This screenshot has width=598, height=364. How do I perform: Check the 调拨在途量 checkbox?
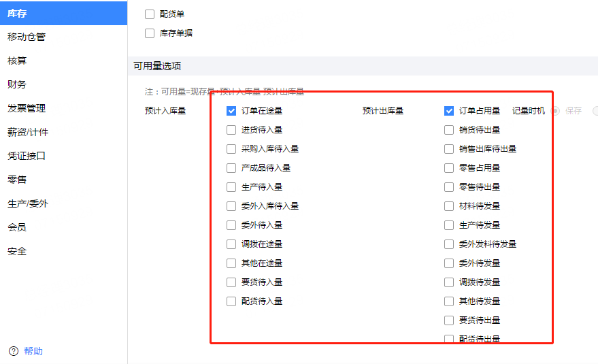pyautogui.click(x=231, y=244)
